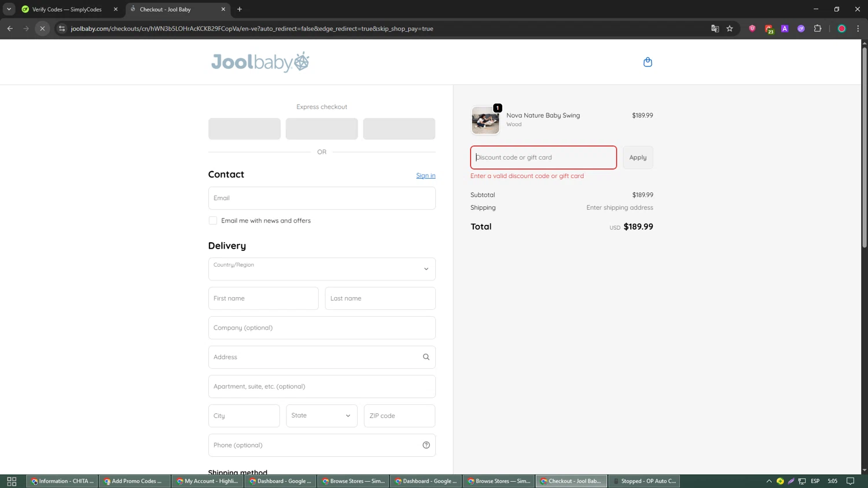Open the State dropdown

click(x=322, y=416)
